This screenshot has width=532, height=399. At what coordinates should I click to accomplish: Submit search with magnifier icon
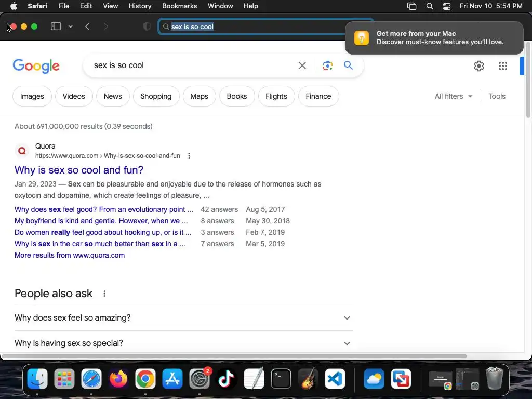point(348,65)
